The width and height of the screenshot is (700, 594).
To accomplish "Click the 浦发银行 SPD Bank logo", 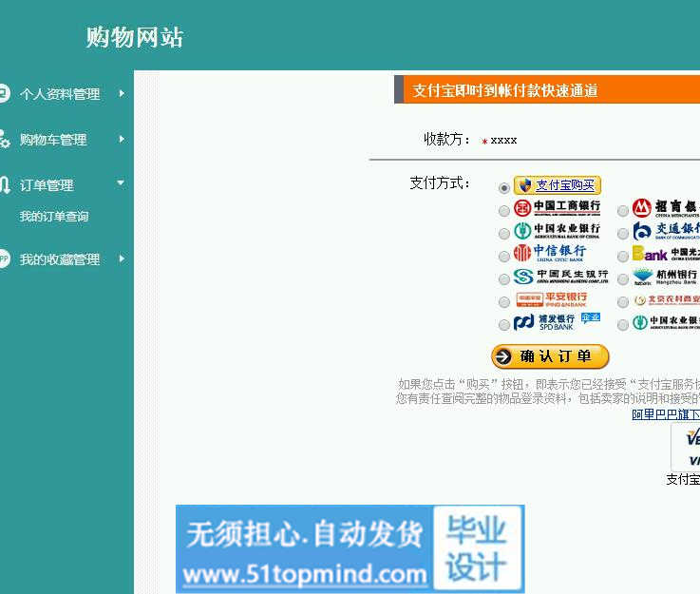I will pyautogui.click(x=557, y=321).
